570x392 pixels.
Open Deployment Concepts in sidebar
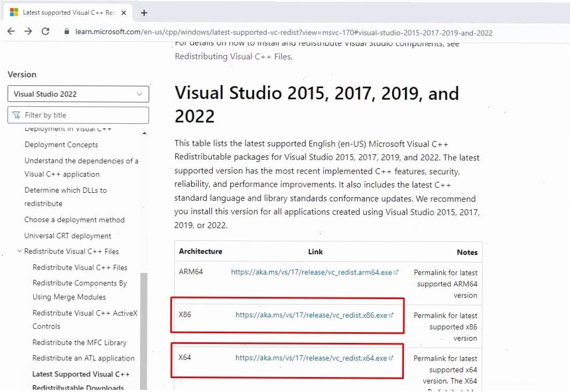point(61,145)
